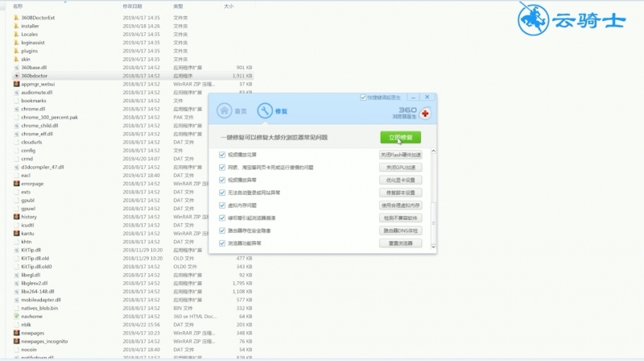The width and height of the screenshot is (644, 361).
Task: Click the 使用合理虚拟内存 button
Action: pos(400,205)
